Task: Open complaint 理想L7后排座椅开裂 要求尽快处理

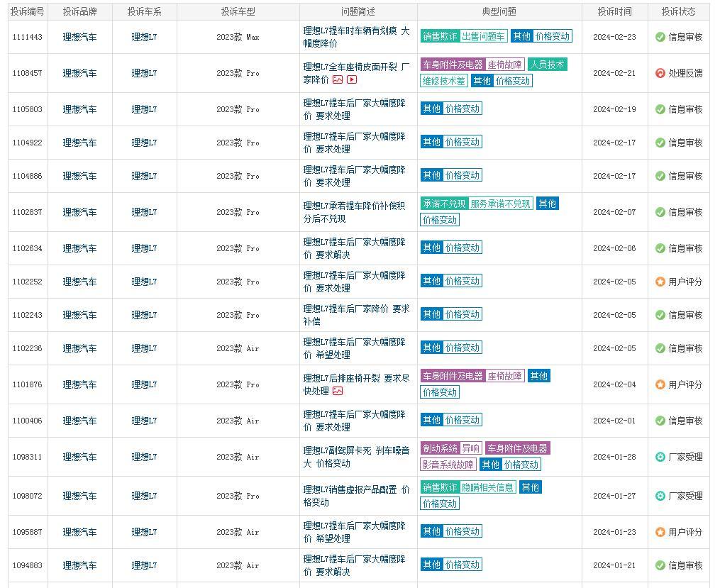Action: pos(356,384)
